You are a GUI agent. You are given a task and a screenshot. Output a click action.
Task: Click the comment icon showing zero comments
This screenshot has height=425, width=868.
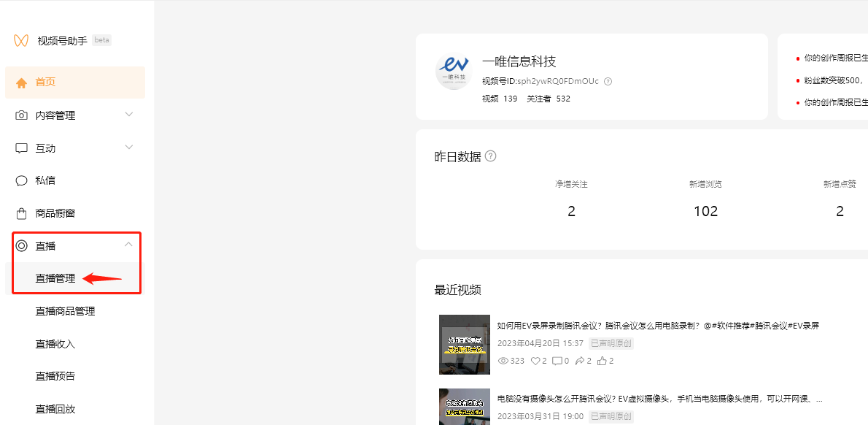556,360
